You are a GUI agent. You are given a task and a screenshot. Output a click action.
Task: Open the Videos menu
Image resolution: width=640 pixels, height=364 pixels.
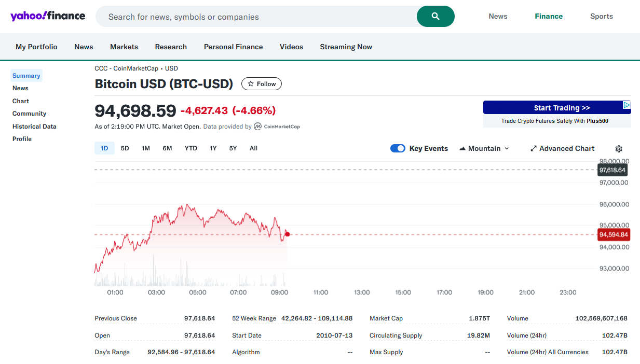[291, 47]
